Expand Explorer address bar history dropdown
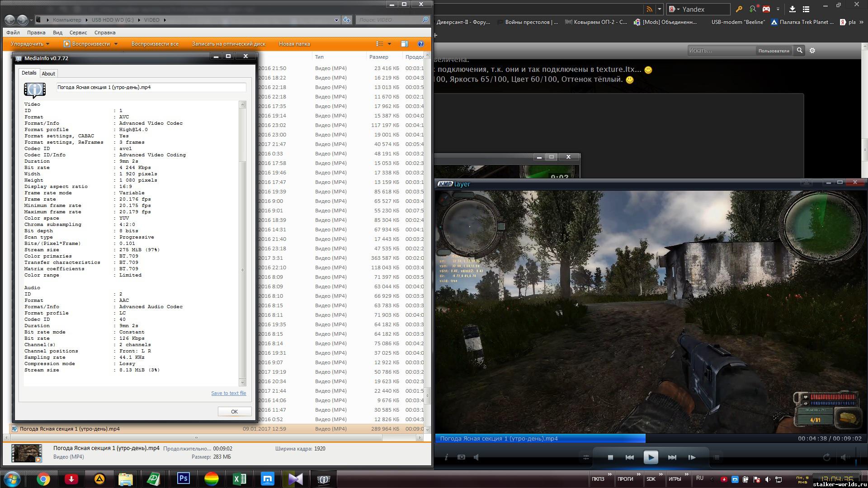The width and height of the screenshot is (868, 488). pyautogui.click(x=336, y=20)
